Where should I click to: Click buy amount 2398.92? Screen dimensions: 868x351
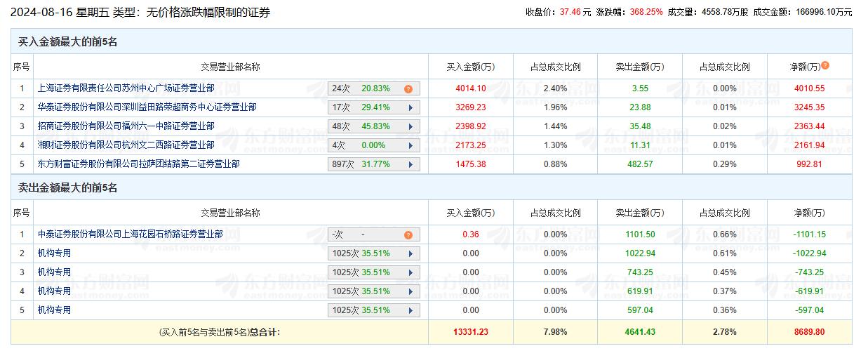471,126
